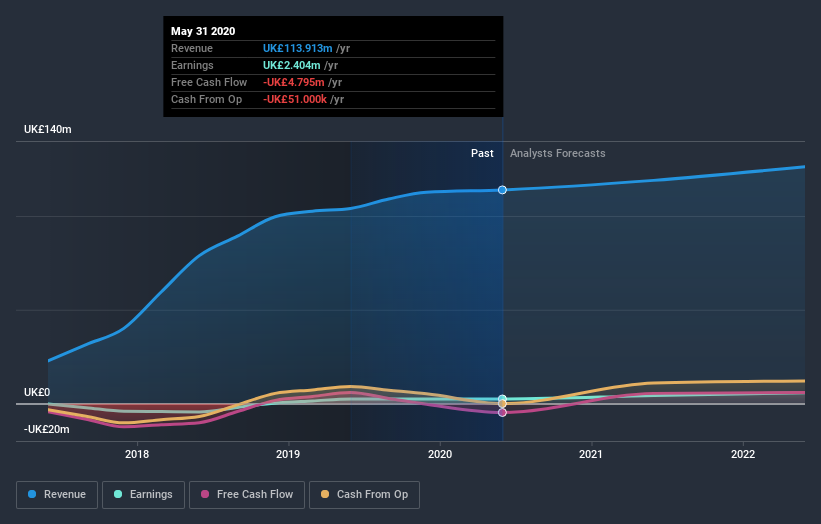Click the teal Earnings data point marker
This screenshot has width=821, height=524.
[502, 399]
